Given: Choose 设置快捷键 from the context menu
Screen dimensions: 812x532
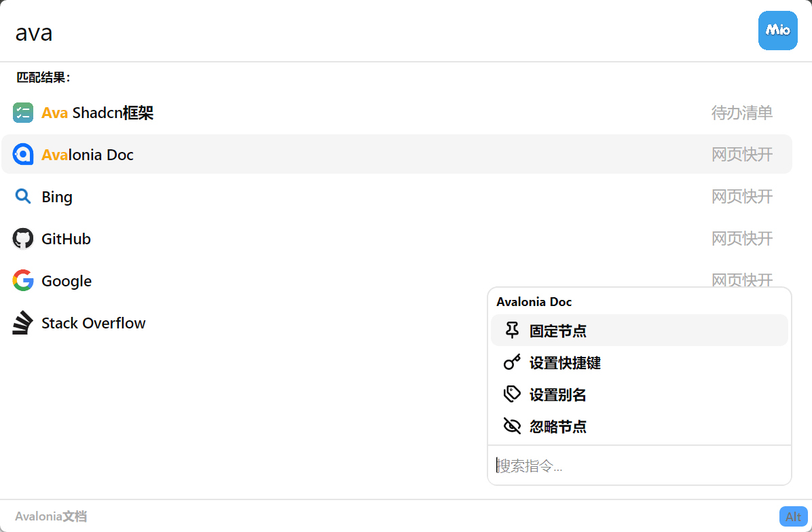Looking at the screenshot, I should tap(639, 362).
